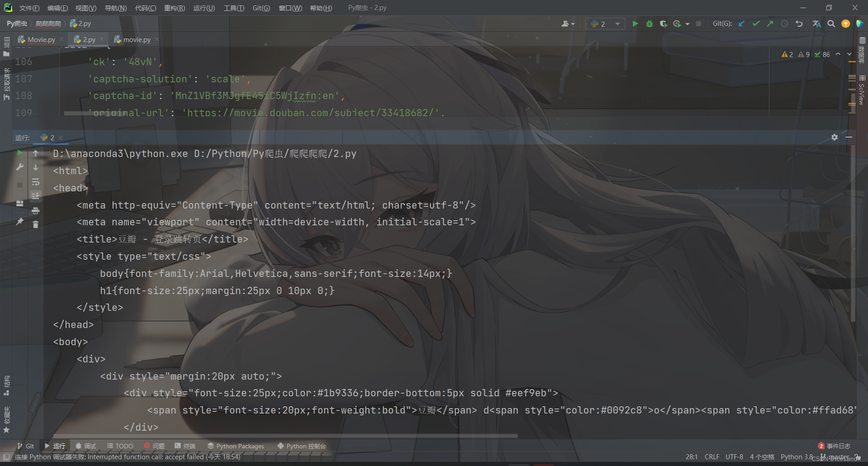Viewport: 868px width, 466px height.
Task: Open the 文件 menu
Action: coord(29,8)
